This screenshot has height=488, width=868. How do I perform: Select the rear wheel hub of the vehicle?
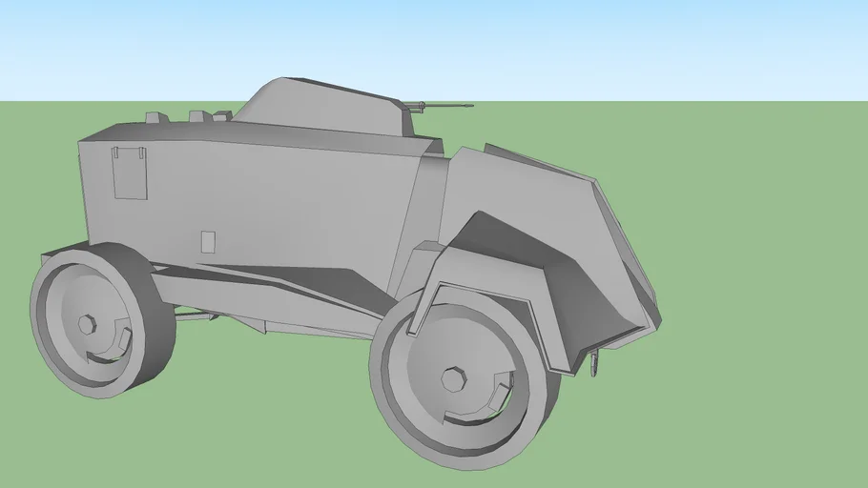87,324
